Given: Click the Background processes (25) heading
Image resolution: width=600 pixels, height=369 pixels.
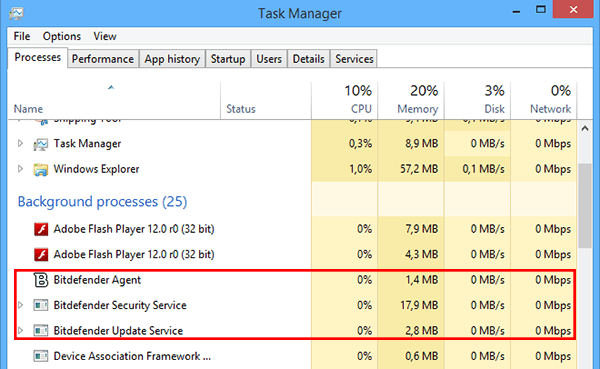Looking at the screenshot, I should pos(102,202).
